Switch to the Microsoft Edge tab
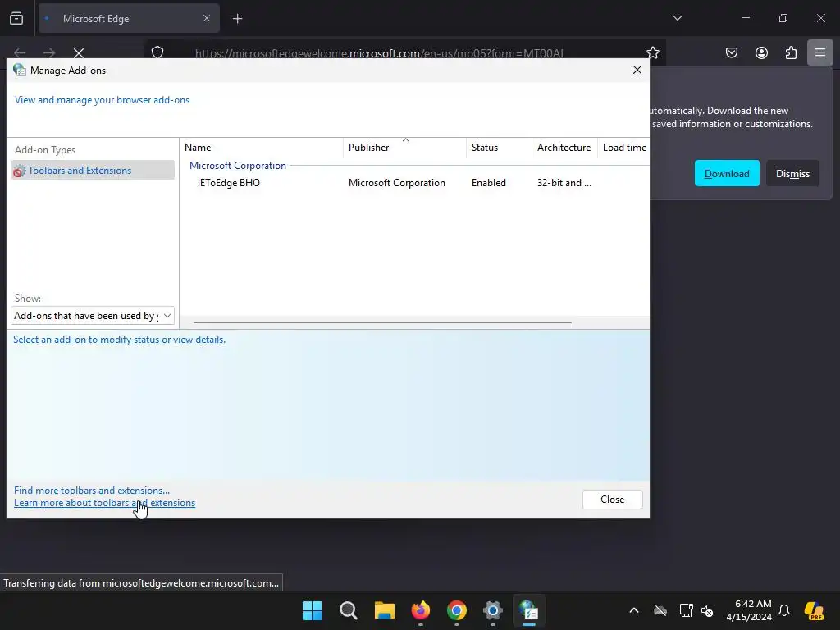This screenshot has height=630, width=840. 129,18
